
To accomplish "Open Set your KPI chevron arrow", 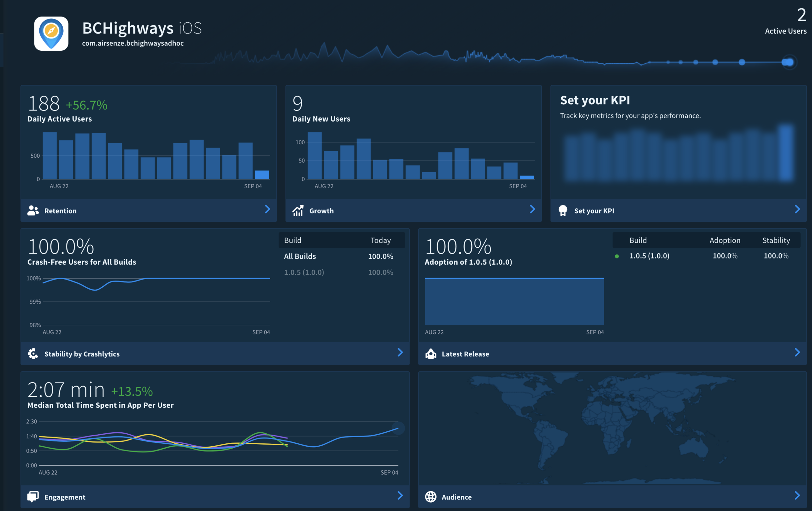I will [x=797, y=209].
